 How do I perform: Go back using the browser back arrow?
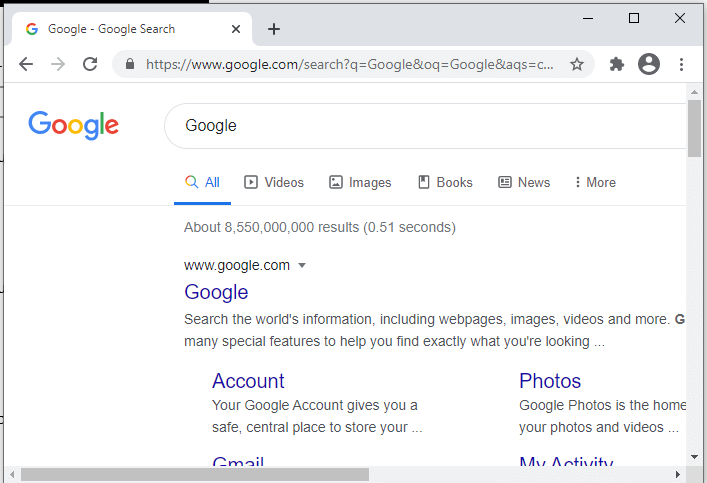pos(26,64)
